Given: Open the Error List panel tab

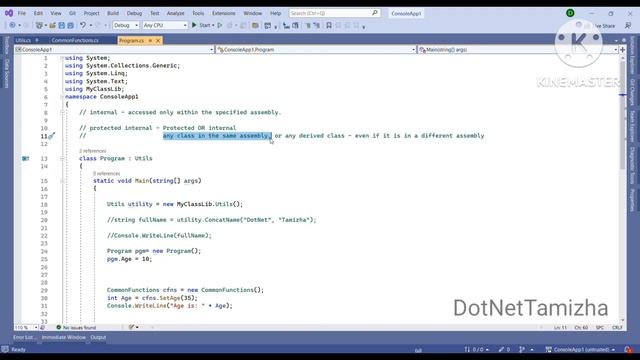Looking at the screenshot, I should click(x=23, y=338).
